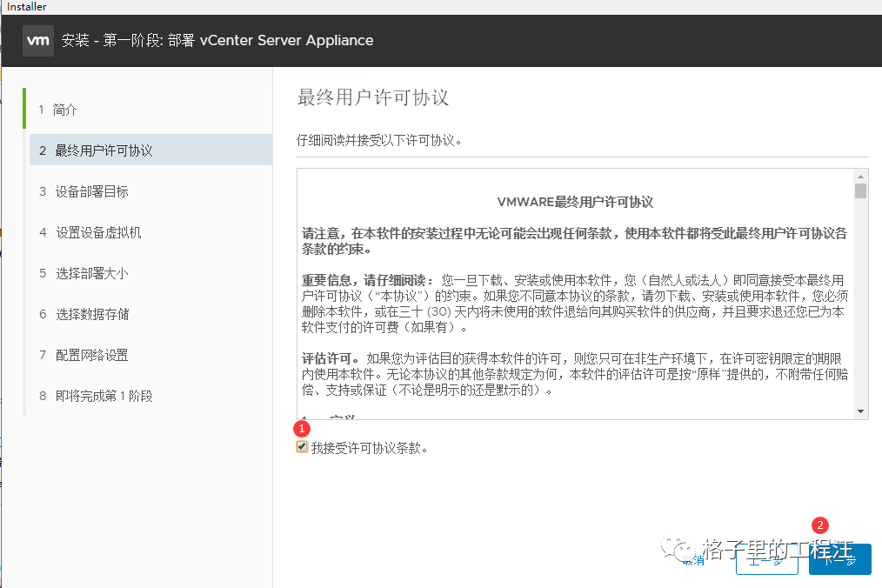Image resolution: width=882 pixels, height=588 pixels.
Task: Click the bold 重要信息，请仔细阅读 text
Action: pyautogui.click(x=367, y=280)
